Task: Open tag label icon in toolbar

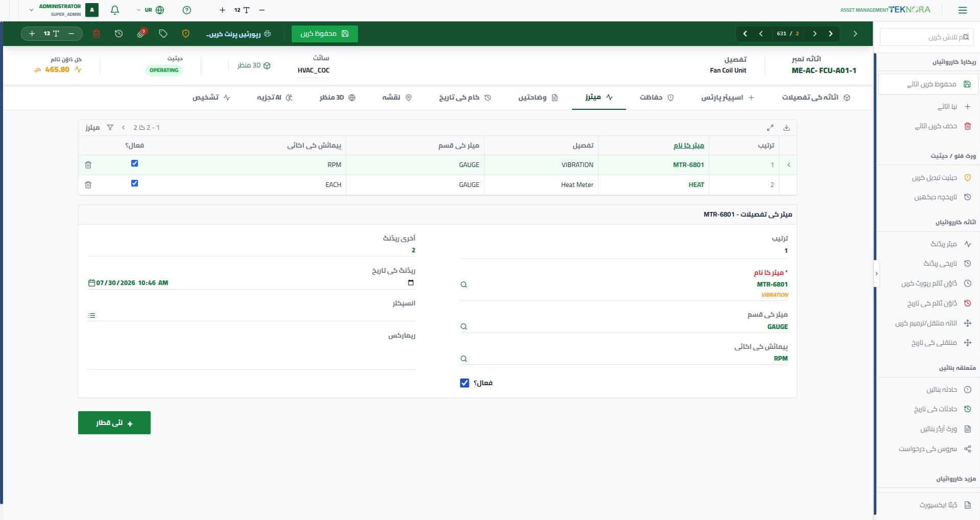Action: 163,34
